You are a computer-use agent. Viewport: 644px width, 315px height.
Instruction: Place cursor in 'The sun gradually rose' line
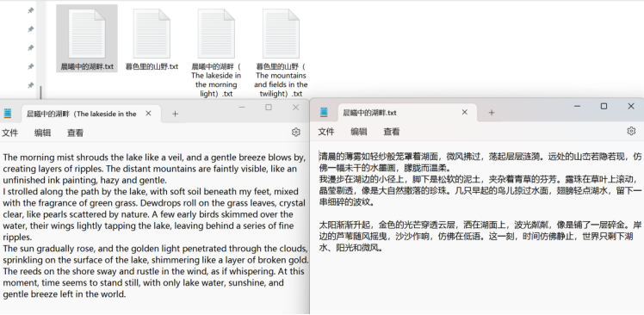coord(155,249)
